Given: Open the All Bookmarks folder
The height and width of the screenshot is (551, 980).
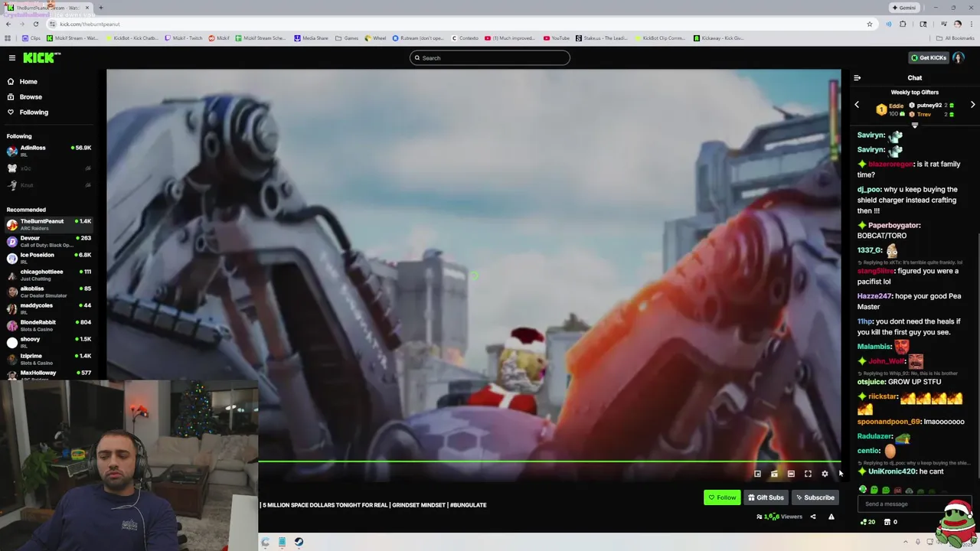Looking at the screenshot, I should pyautogui.click(x=955, y=37).
